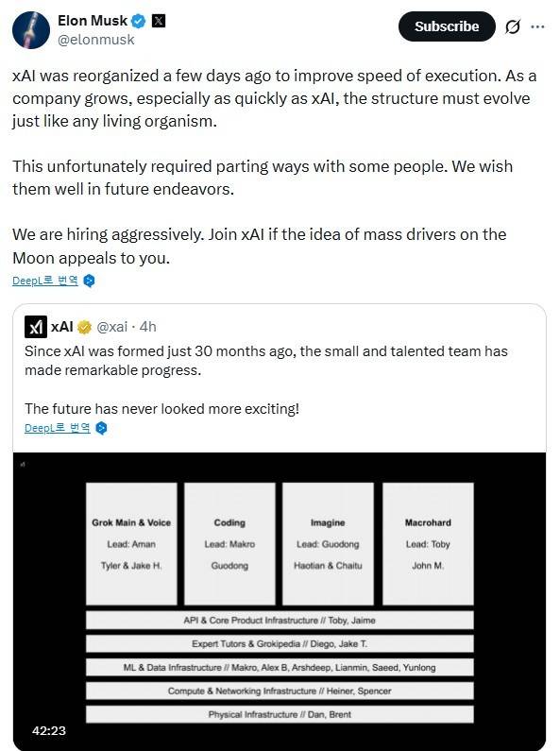Image resolution: width=560 pixels, height=751 pixels.
Task: Click the 4h timestamp on quoted post
Action: click(x=148, y=327)
